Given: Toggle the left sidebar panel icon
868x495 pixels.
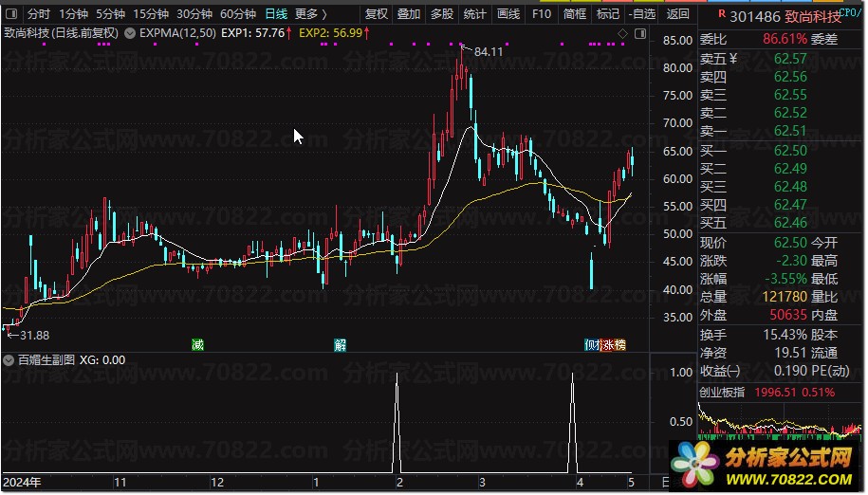Looking at the screenshot, I should (x=11, y=14).
